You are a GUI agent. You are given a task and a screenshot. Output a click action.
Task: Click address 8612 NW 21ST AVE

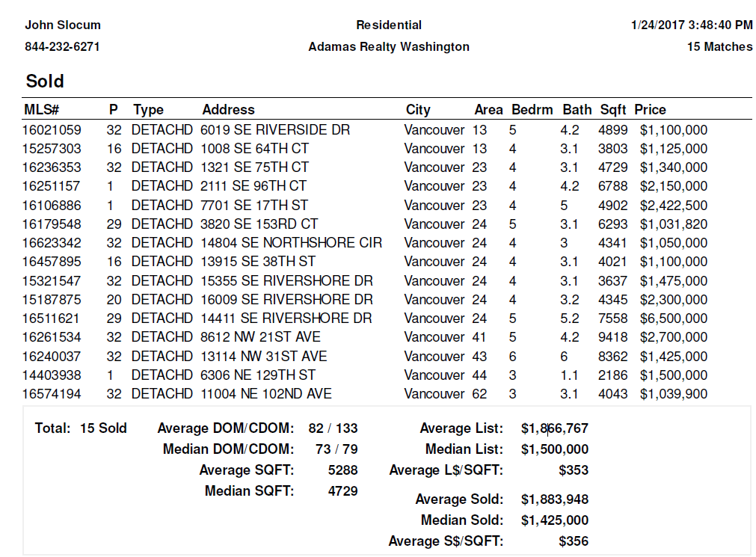tap(260, 338)
